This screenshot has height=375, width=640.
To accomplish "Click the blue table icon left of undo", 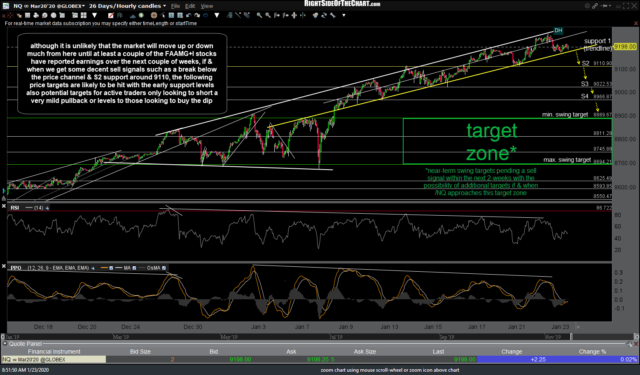I will coord(180,16).
